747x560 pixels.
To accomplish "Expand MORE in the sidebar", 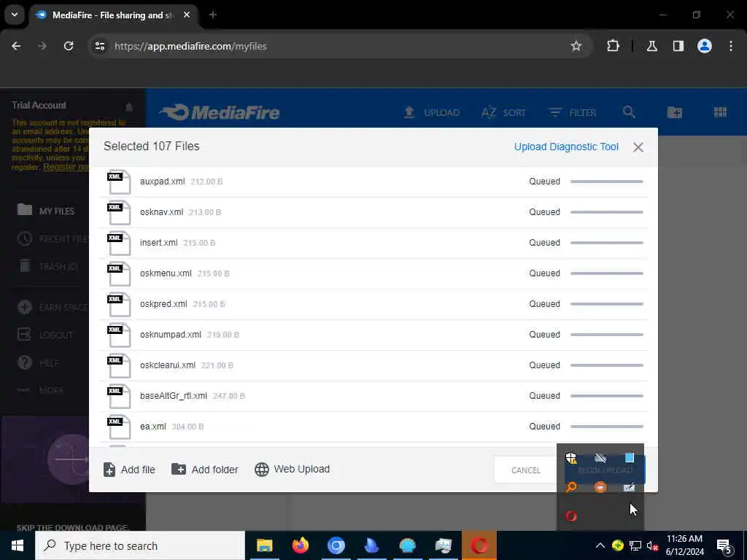I will point(41,391).
